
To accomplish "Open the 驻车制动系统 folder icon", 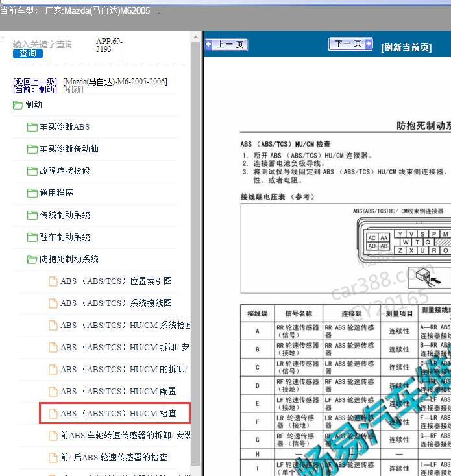I will [32, 237].
